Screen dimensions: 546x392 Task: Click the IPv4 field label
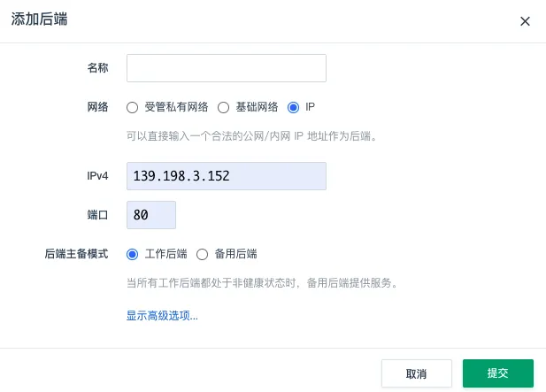97,176
